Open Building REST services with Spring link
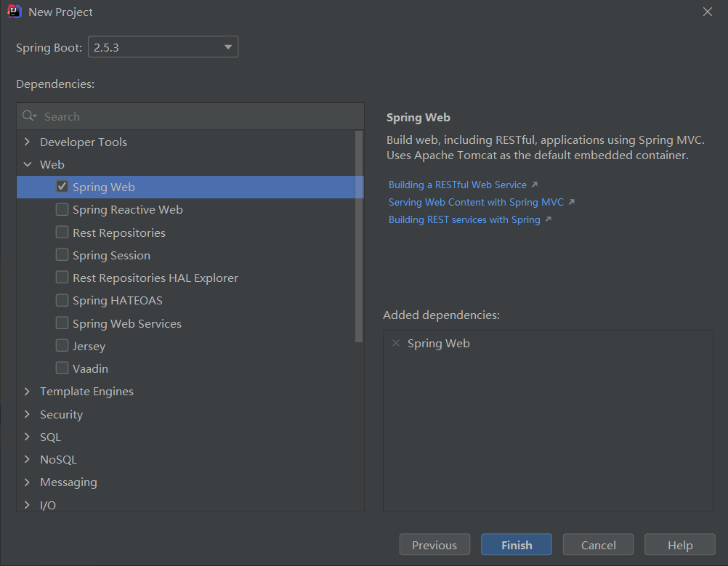 464,219
